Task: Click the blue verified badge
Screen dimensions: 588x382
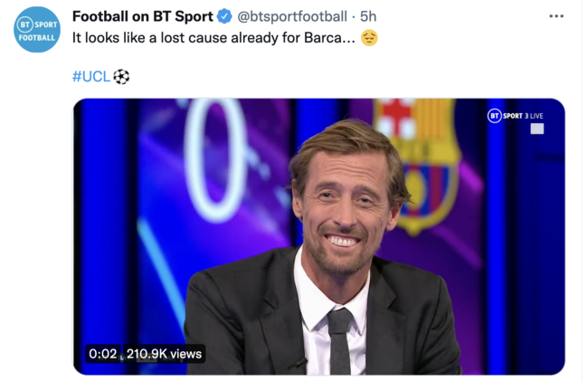Action: (225, 16)
